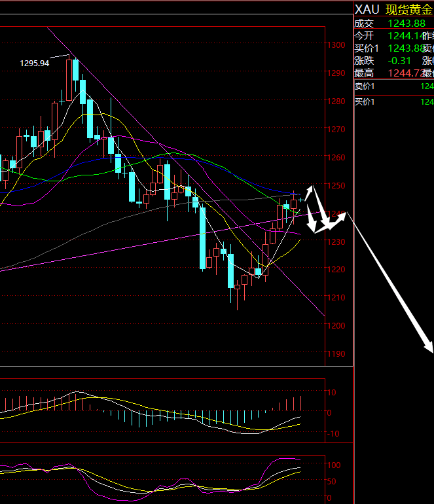Click the 0 label on MACD axis
434x504 pixels.
pyautogui.click(x=329, y=413)
